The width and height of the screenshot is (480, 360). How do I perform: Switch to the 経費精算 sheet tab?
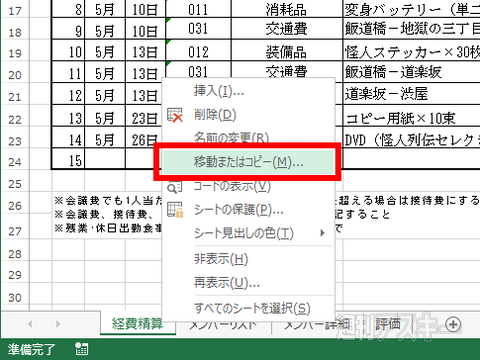138,323
